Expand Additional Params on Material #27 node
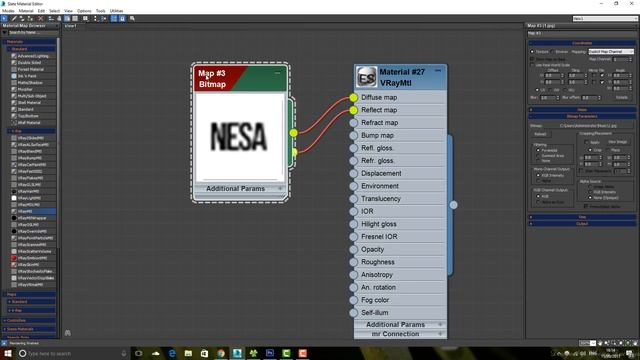The height and width of the screenshot is (360, 640). pos(440,324)
